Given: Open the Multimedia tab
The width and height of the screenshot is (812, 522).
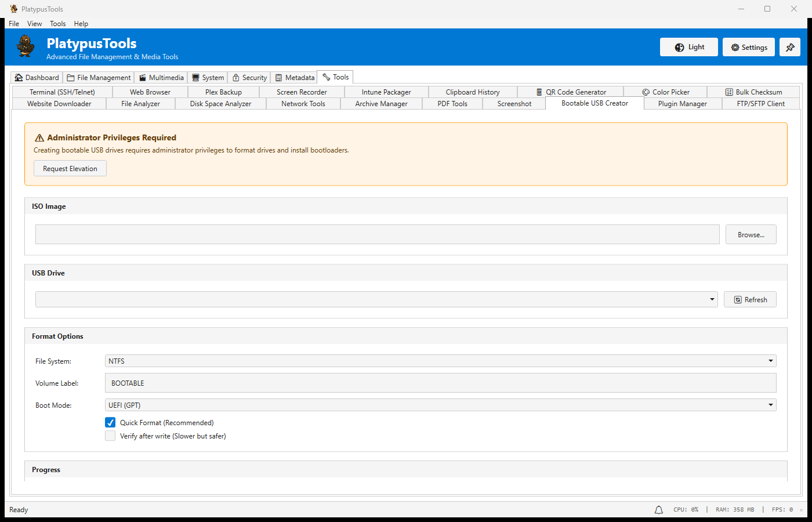Looking at the screenshot, I should tap(161, 78).
